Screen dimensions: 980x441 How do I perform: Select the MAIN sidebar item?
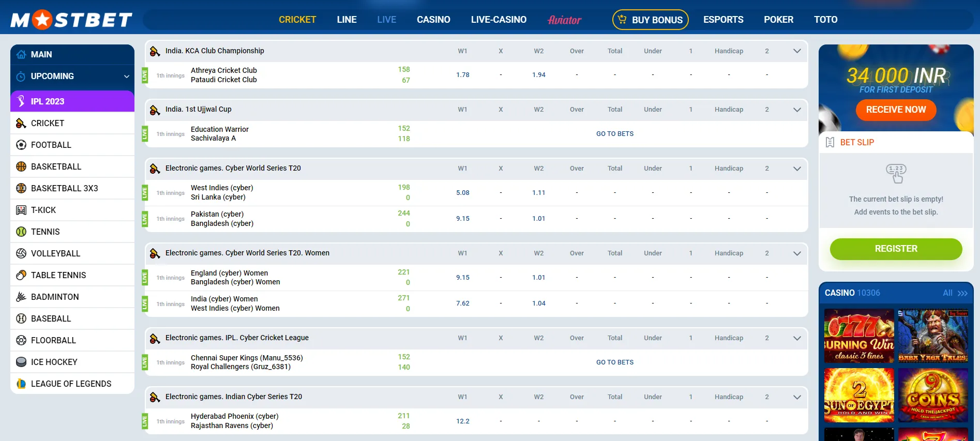(x=72, y=54)
